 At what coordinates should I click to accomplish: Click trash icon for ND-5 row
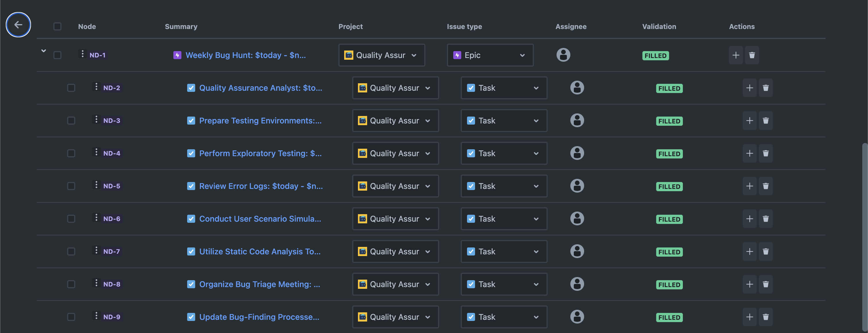(766, 186)
